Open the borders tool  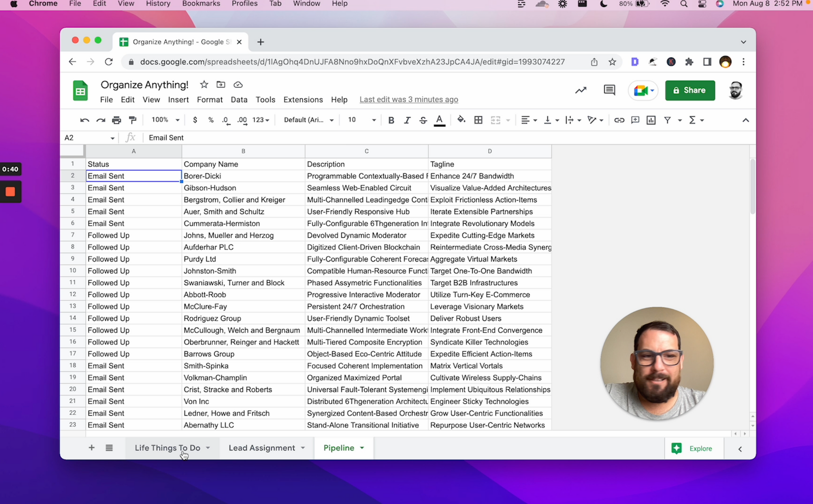pos(478,120)
